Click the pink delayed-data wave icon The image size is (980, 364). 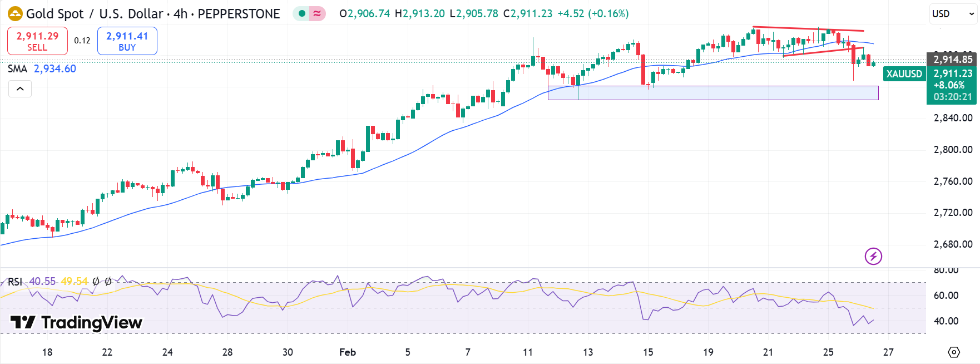click(317, 13)
